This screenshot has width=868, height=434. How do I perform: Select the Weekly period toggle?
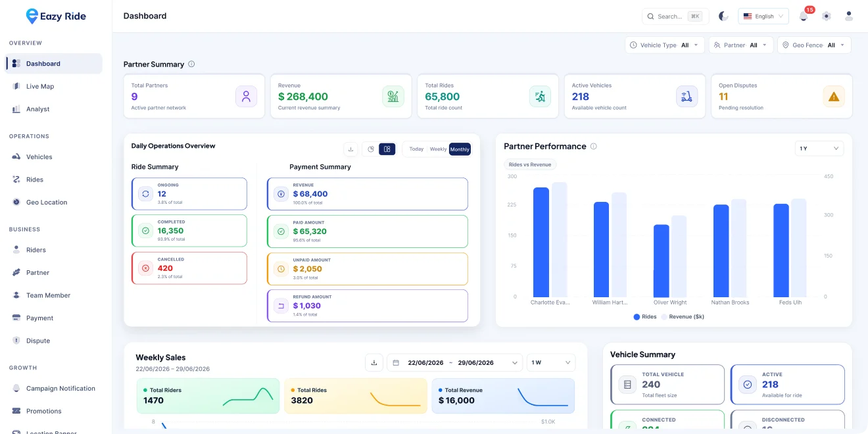click(438, 149)
